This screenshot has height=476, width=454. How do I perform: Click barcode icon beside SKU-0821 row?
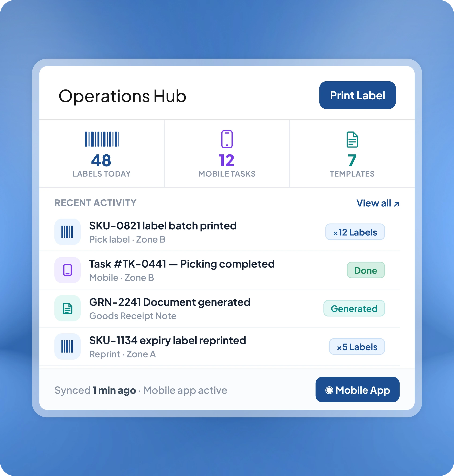(67, 232)
